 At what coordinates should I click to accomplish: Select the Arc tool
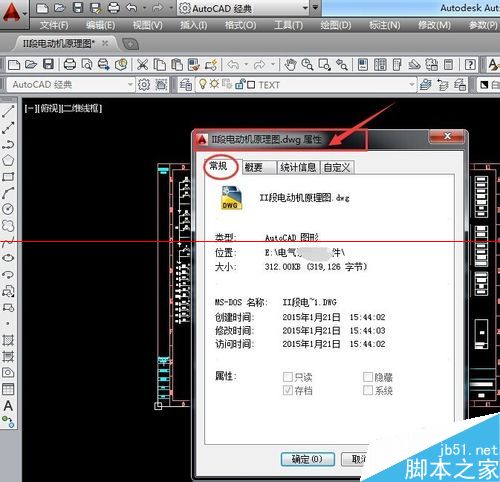tap(8, 193)
